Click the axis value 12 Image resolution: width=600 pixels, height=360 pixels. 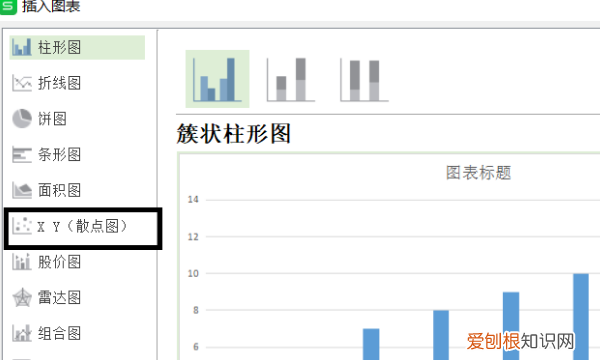point(193,237)
